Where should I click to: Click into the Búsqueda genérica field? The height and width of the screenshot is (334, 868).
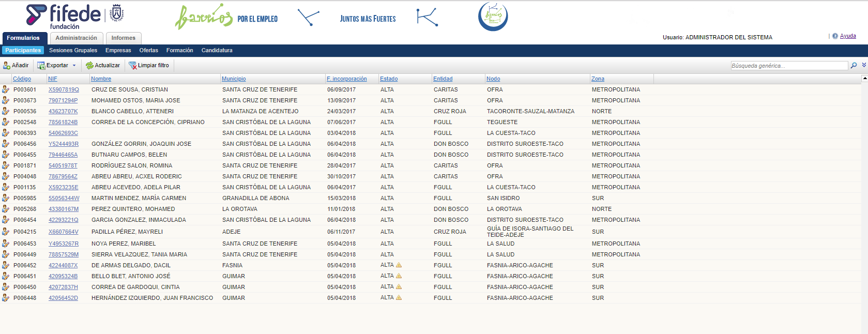pos(789,66)
